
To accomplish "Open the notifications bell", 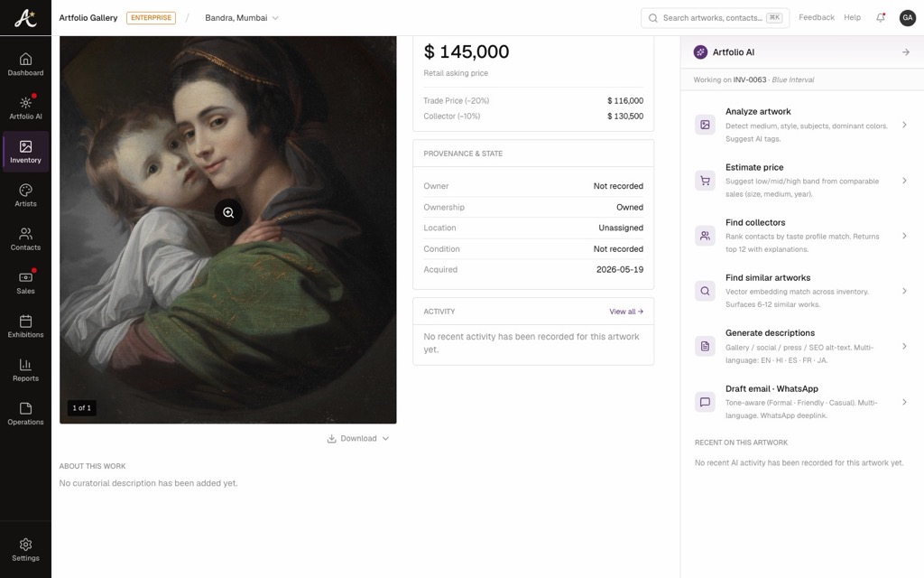I will coord(881,18).
